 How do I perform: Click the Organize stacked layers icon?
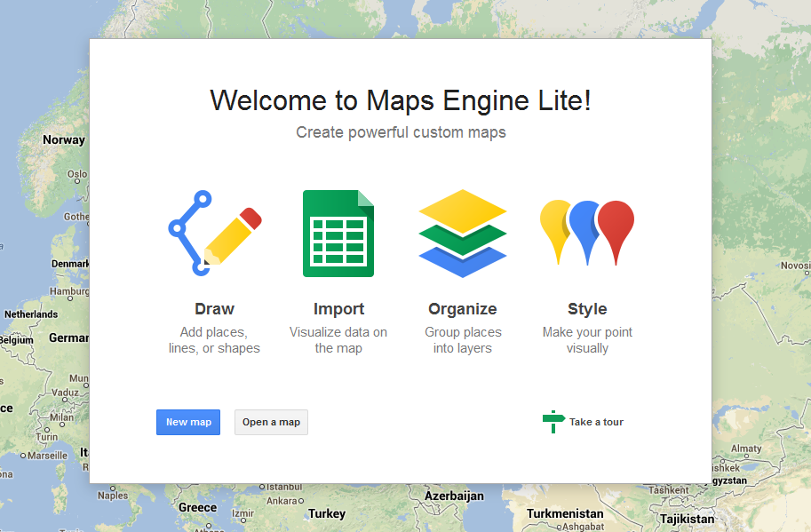(x=463, y=234)
